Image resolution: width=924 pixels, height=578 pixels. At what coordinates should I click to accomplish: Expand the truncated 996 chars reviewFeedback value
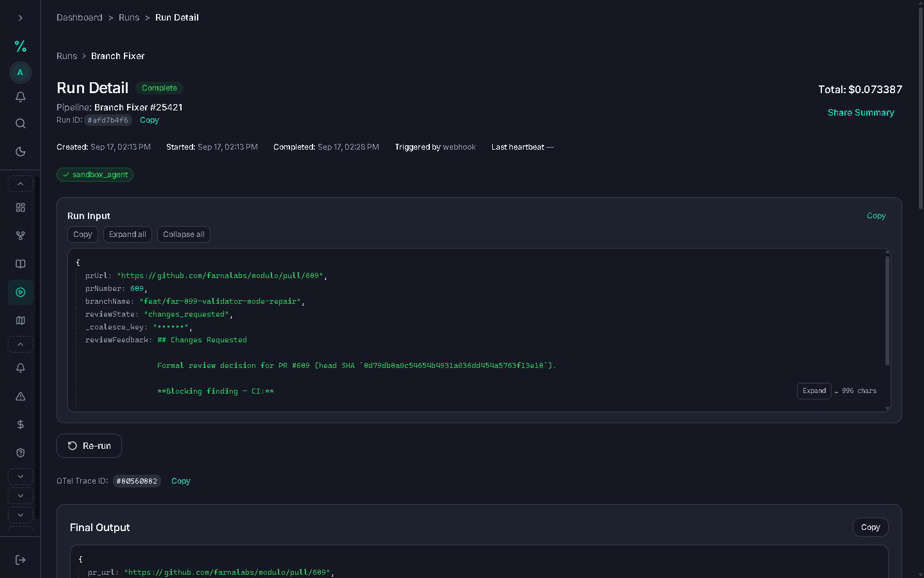814,391
